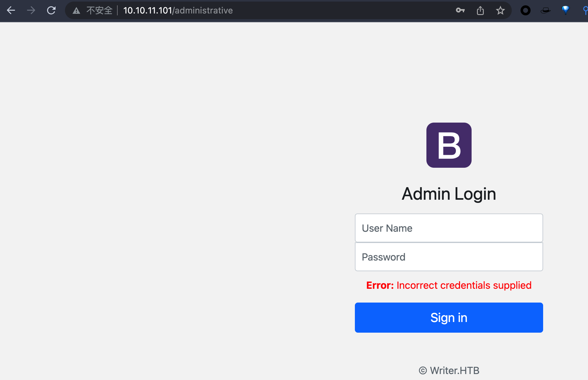Focus the User Name field
Screen dimensions: 588x380
[x=449, y=228]
